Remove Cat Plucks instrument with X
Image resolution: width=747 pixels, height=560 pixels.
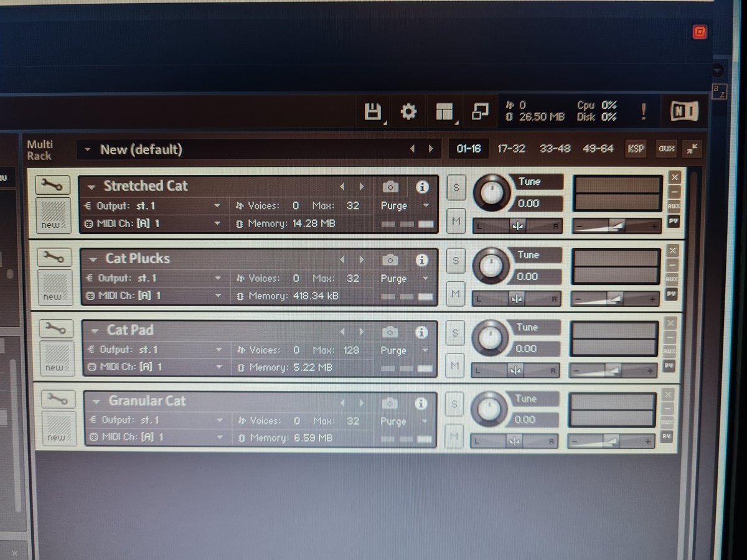tap(672, 250)
